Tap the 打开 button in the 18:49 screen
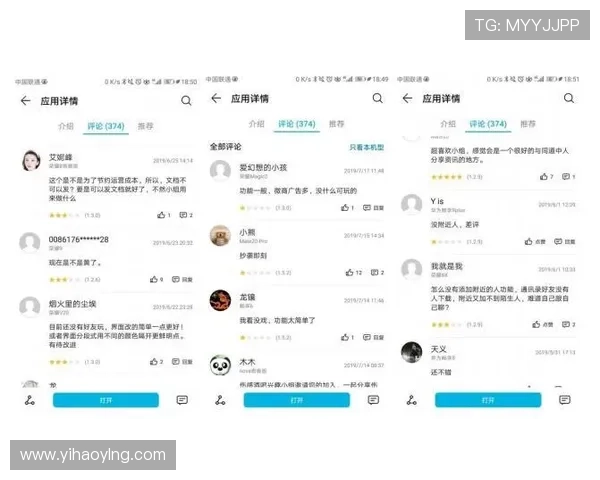600x480 pixels. coord(297,400)
